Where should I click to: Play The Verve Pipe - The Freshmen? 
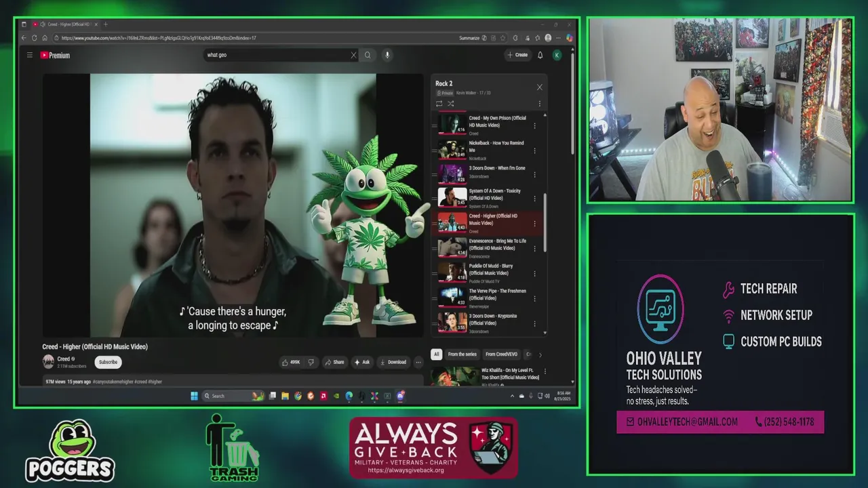tap(452, 298)
